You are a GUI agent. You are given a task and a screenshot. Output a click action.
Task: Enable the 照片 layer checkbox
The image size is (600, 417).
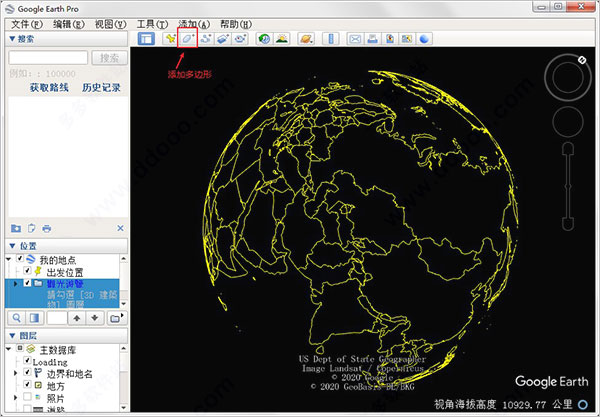(x=27, y=397)
